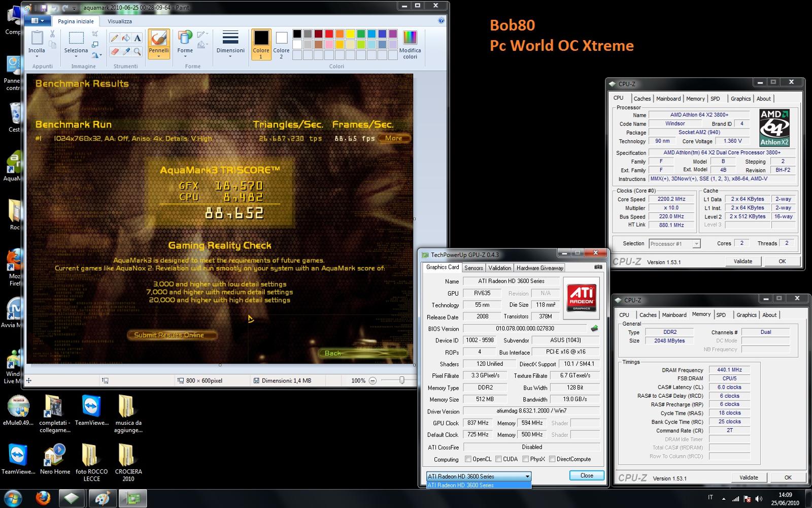Select the Eraser tool in Paint
The height and width of the screenshot is (508, 812).
(115, 51)
